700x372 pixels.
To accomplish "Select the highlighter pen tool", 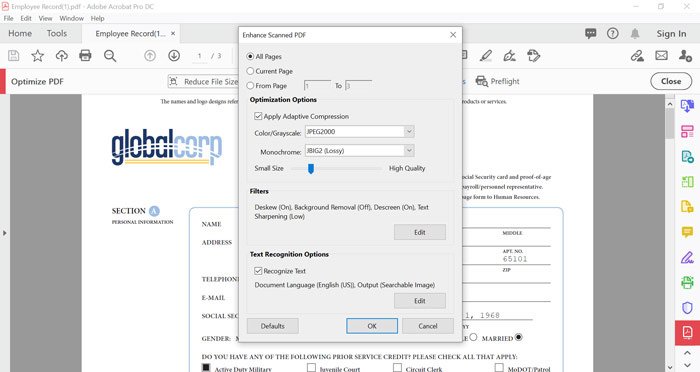I will pyautogui.click(x=486, y=56).
